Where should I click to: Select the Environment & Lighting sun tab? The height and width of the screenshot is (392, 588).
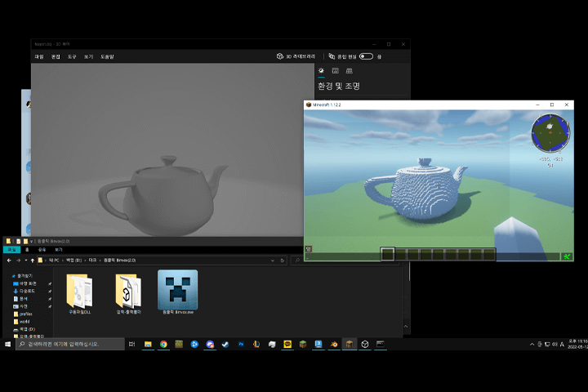(322, 70)
